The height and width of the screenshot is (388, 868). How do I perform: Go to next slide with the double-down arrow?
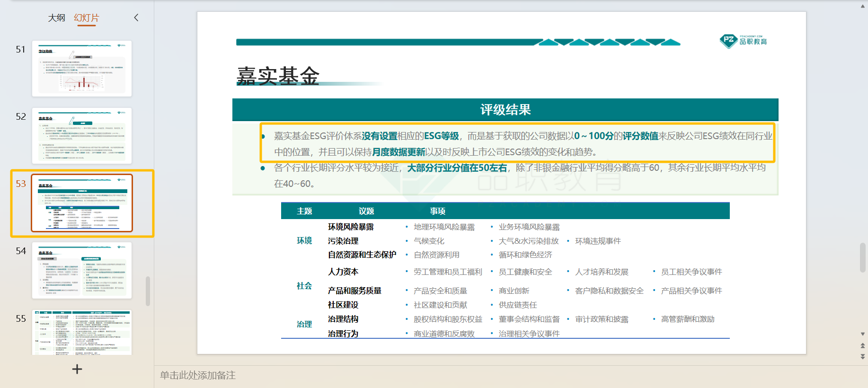coord(863,357)
